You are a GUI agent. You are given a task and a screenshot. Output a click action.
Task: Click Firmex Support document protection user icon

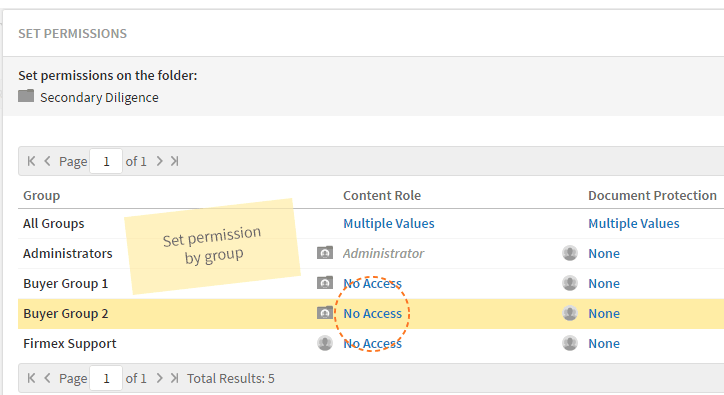click(570, 343)
